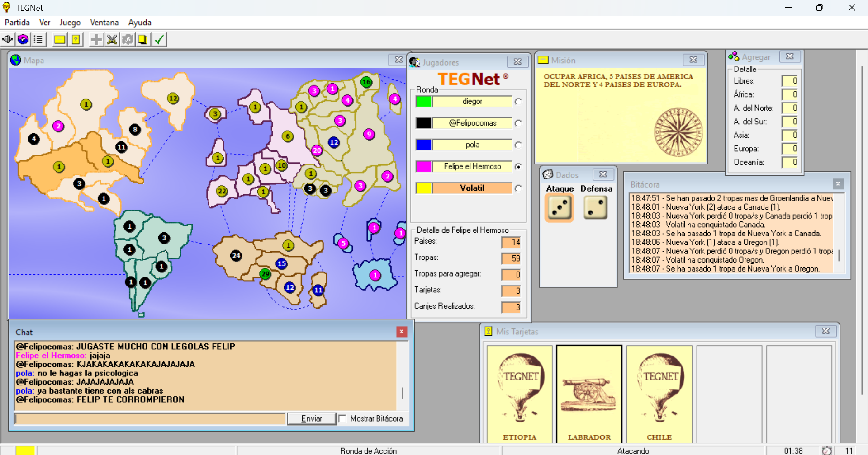This screenshot has width=868, height=455.
Task: Click the crossed swords attack icon
Action: (x=112, y=40)
